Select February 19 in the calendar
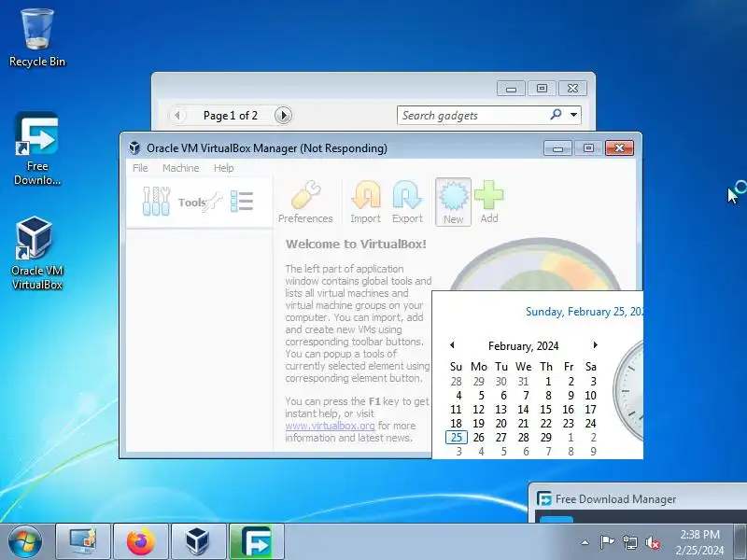Image resolution: width=747 pixels, height=560 pixels. 478,424
